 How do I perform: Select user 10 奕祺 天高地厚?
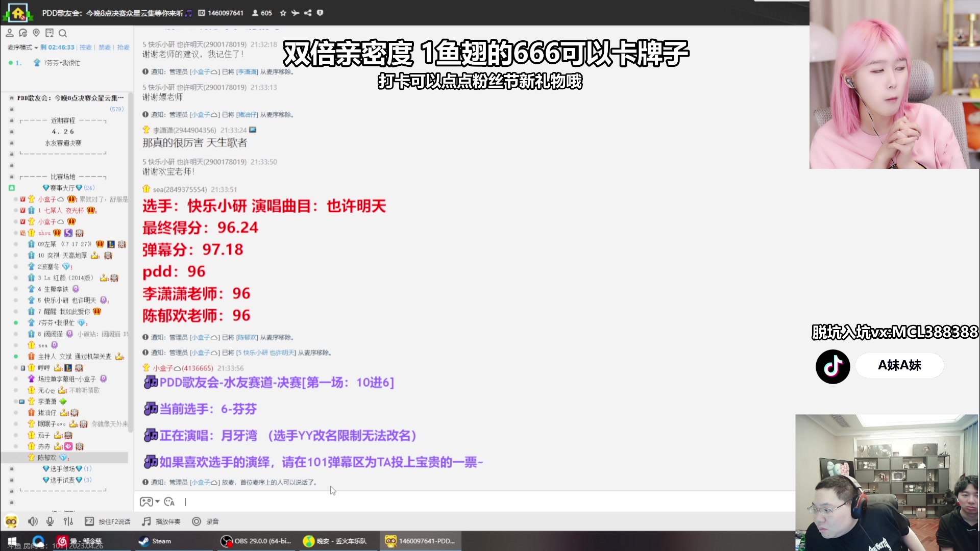click(63, 255)
